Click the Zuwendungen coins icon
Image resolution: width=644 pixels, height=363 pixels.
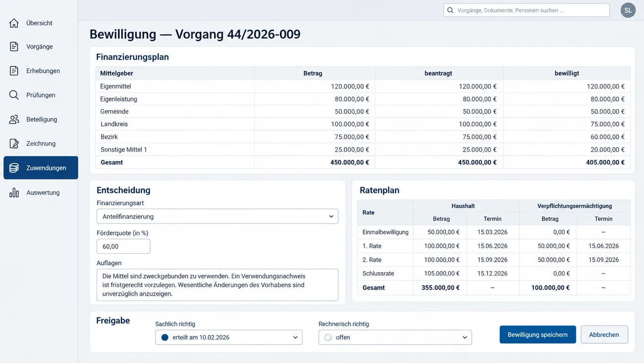(14, 168)
